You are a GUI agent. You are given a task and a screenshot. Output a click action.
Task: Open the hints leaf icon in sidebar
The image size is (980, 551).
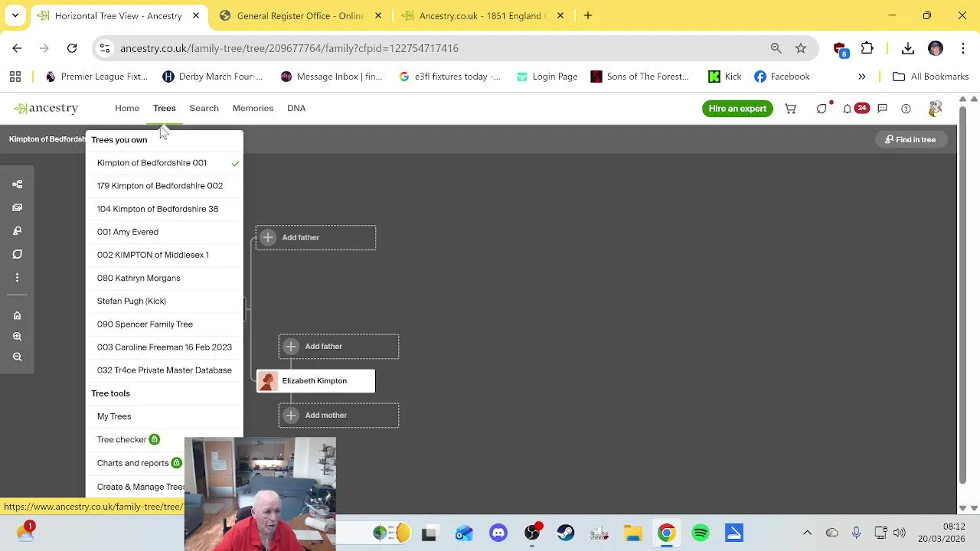[17, 254]
